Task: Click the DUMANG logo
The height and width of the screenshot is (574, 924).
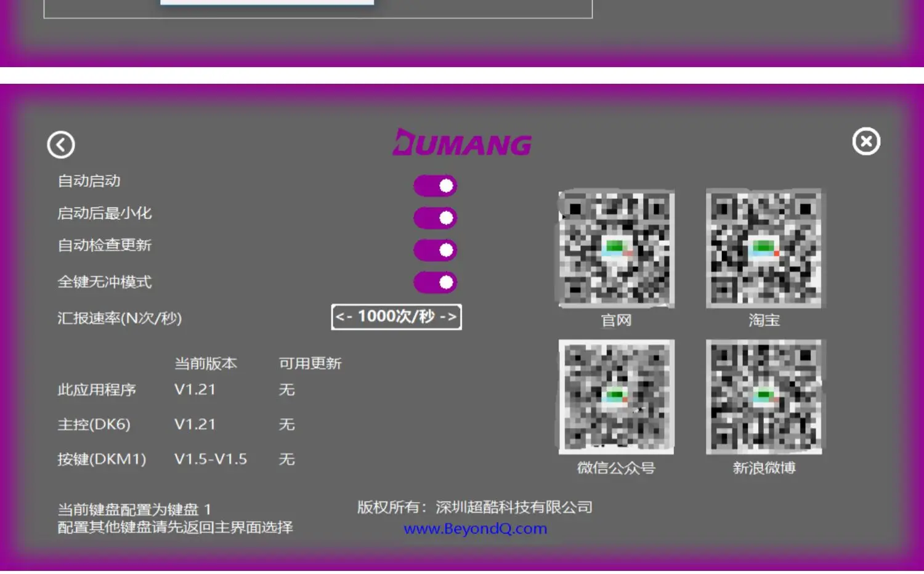Action: (x=462, y=143)
